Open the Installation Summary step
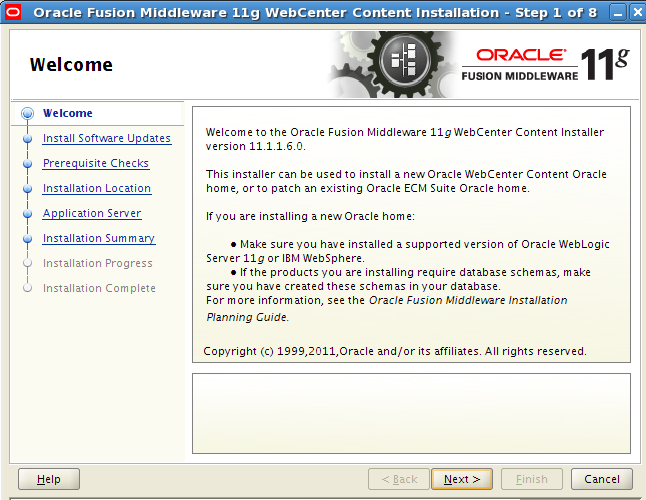Screen dimensions: 646x500 99,238
